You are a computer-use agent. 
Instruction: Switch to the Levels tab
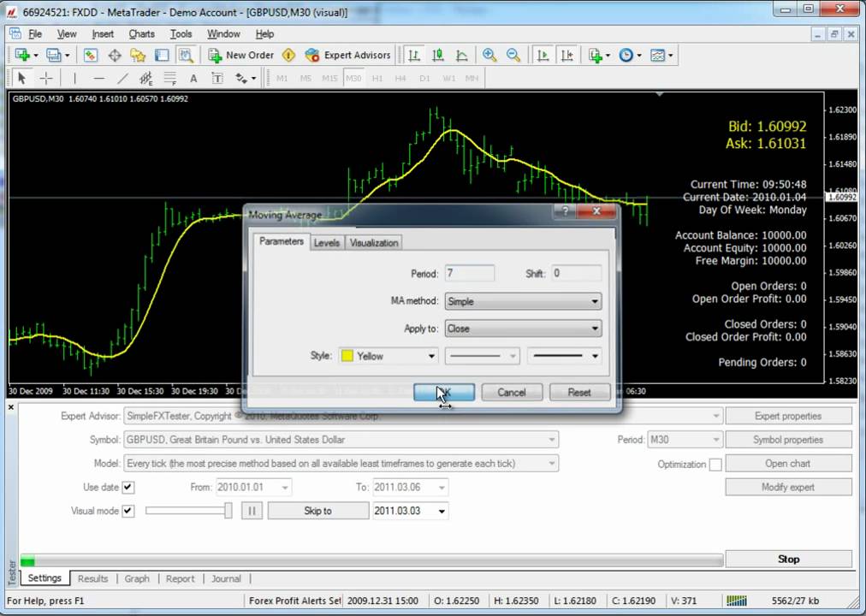click(x=326, y=243)
